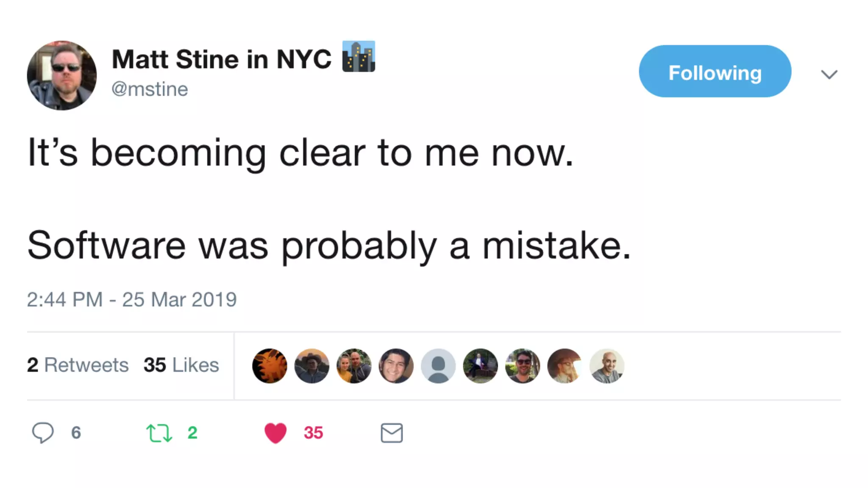Viewport: 868px width, 488px height.
Task: Click the bald man liker avatar
Action: (606, 366)
